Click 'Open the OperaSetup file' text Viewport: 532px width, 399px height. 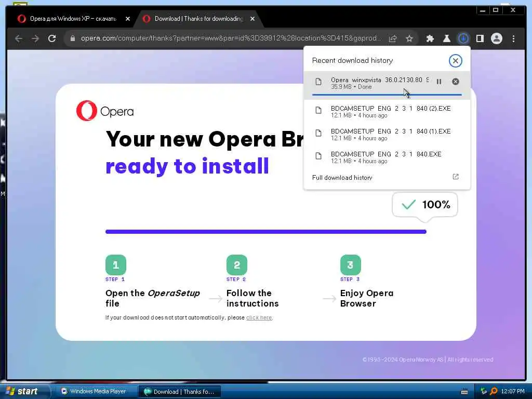point(153,298)
